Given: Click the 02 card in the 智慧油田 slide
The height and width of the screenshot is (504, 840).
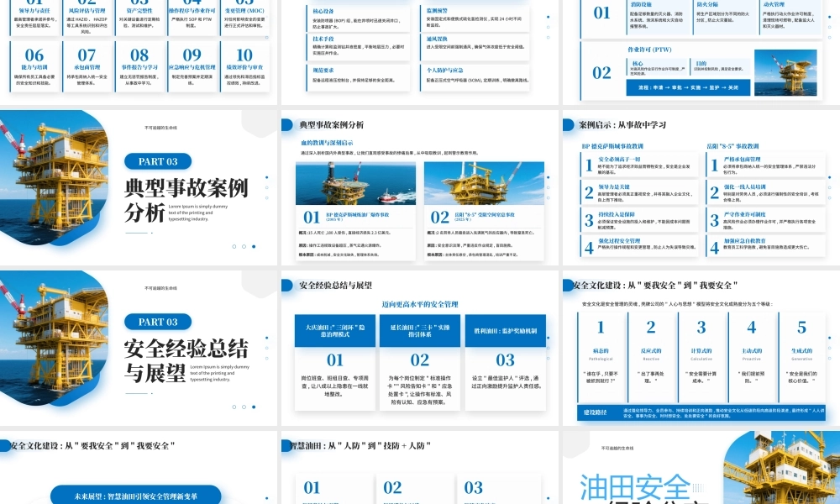Looking at the screenshot, I should pyautogui.click(x=415, y=489).
